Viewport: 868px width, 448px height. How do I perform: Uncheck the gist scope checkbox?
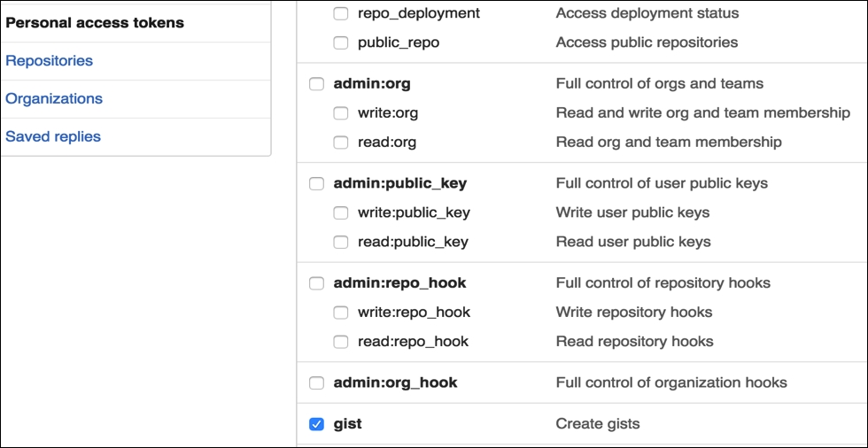316,425
